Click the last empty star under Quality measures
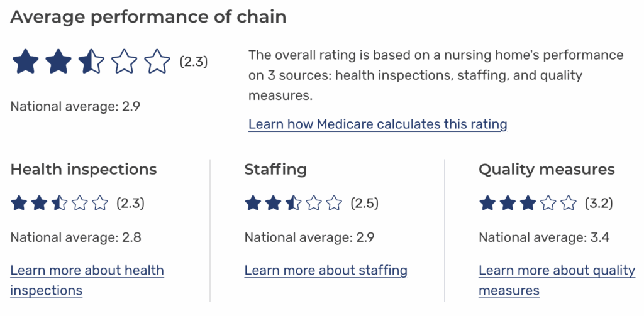The image size is (644, 316). coord(569,204)
